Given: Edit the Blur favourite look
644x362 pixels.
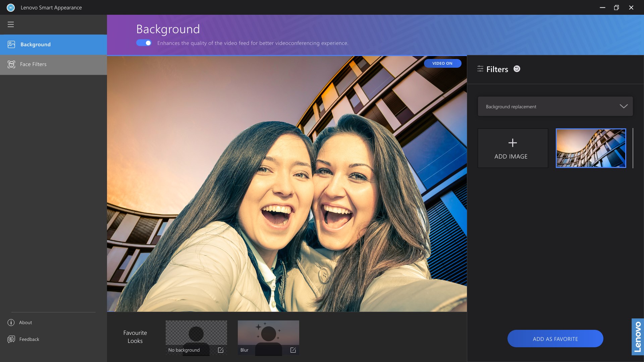Looking at the screenshot, I should (293, 350).
